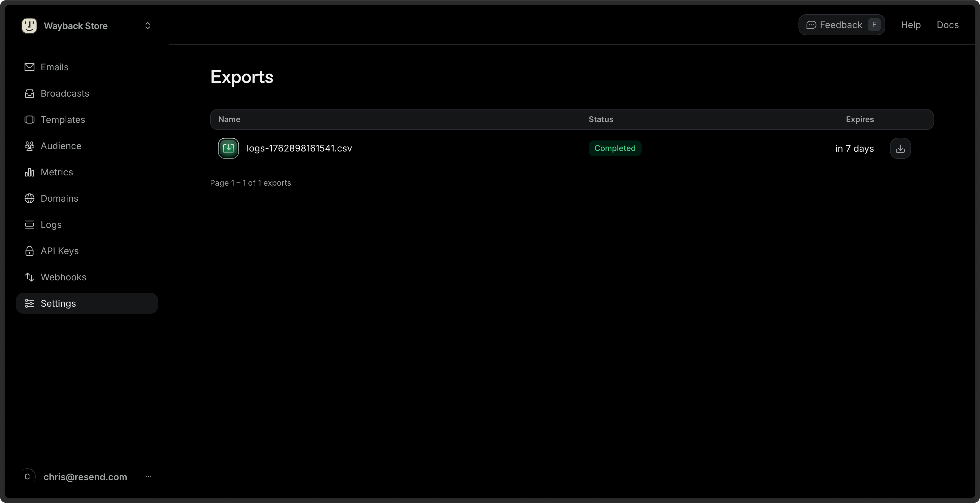Viewport: 980px width, 503px height.
Task: Select the Domains globe icon
Action: click(29, 198)
